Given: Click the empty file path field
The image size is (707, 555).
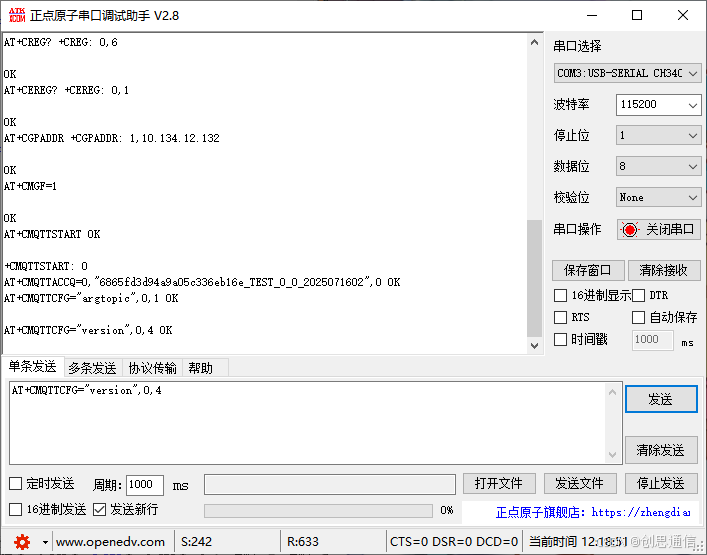Looking at the screenshot, I should tap(330, 484).
